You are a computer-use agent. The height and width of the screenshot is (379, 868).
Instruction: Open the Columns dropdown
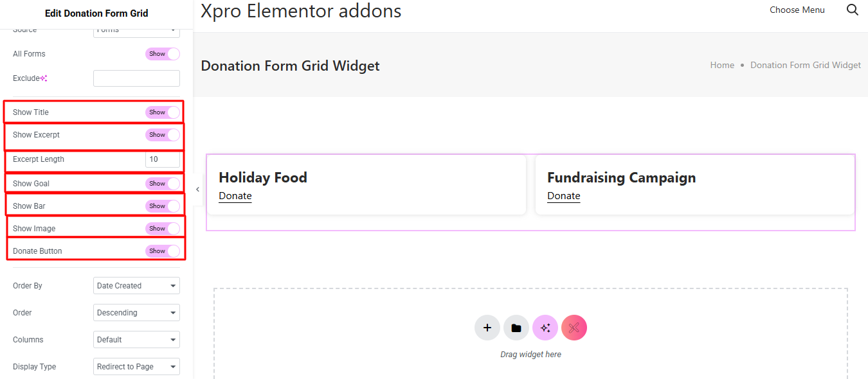coord(136,340)
